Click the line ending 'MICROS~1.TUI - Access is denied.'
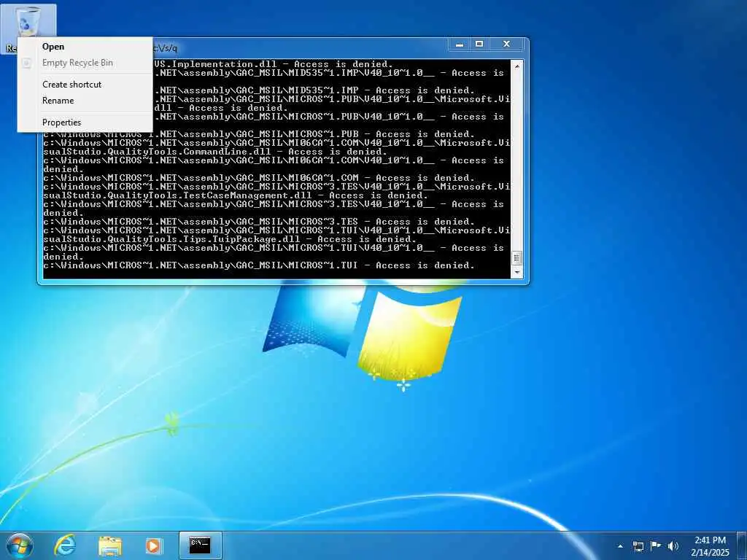 click(x=259, y=265)
